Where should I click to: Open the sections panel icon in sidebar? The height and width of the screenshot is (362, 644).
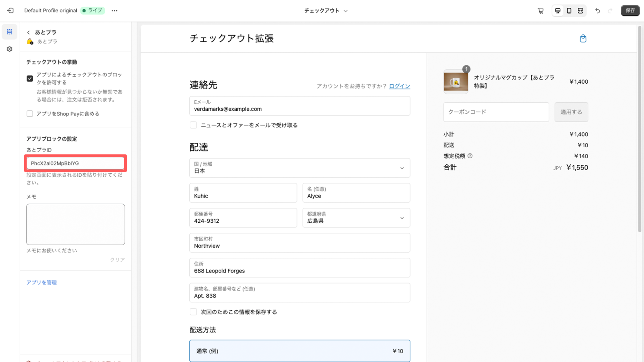tap(10, 32)
